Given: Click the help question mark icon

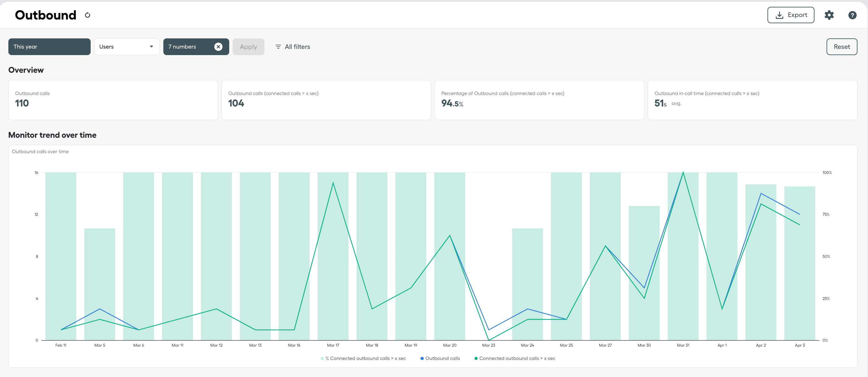Looking at the screenshot, I should [852, 15].
